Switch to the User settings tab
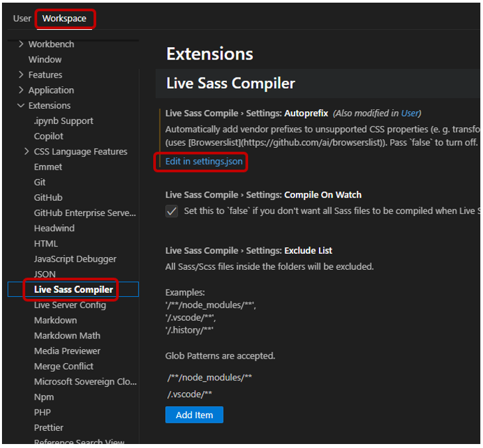 [x=22, y=19]
